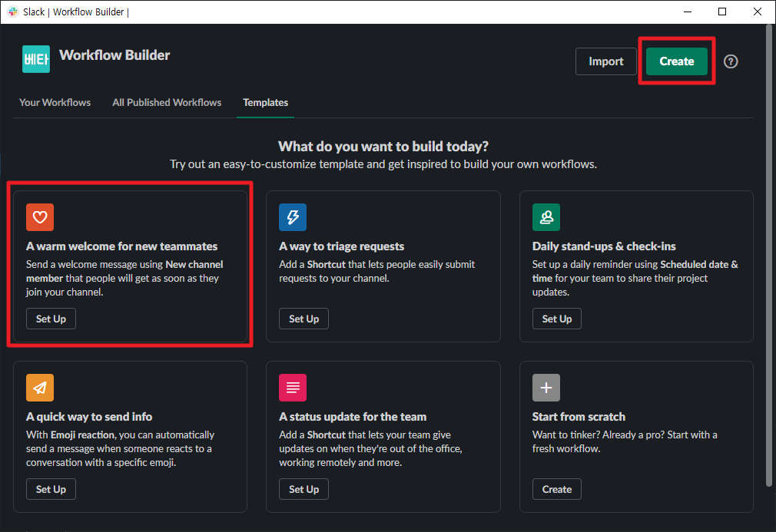776x532 pixels.
Task: Minimize the Workflow Builder window
Action: 688,12
